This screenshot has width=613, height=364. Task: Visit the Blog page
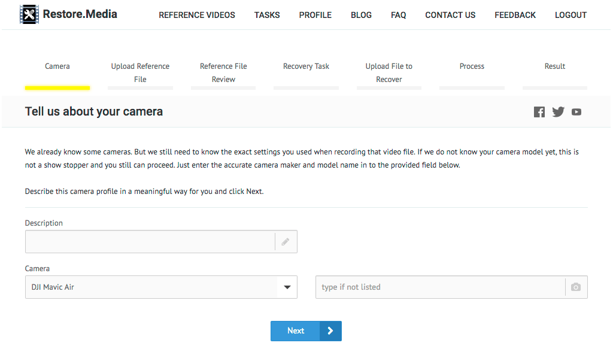click(361, 15)
